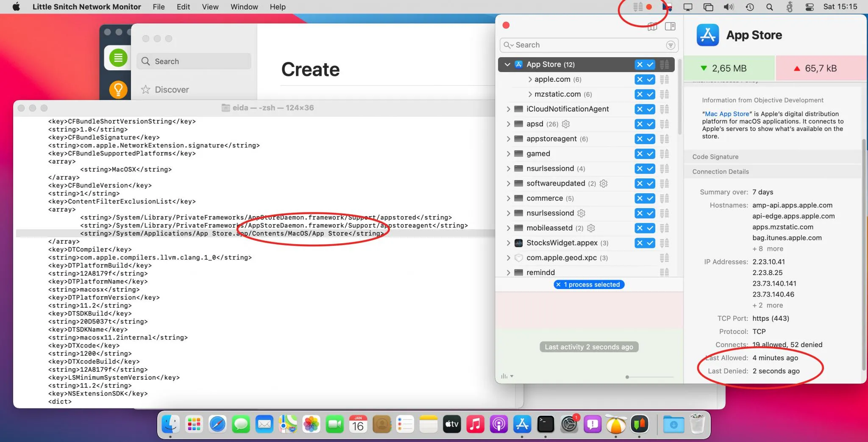This screenshot has height=442, width=868.
Task: Open Podcasts from the Dock
Action: coord(499,424)
